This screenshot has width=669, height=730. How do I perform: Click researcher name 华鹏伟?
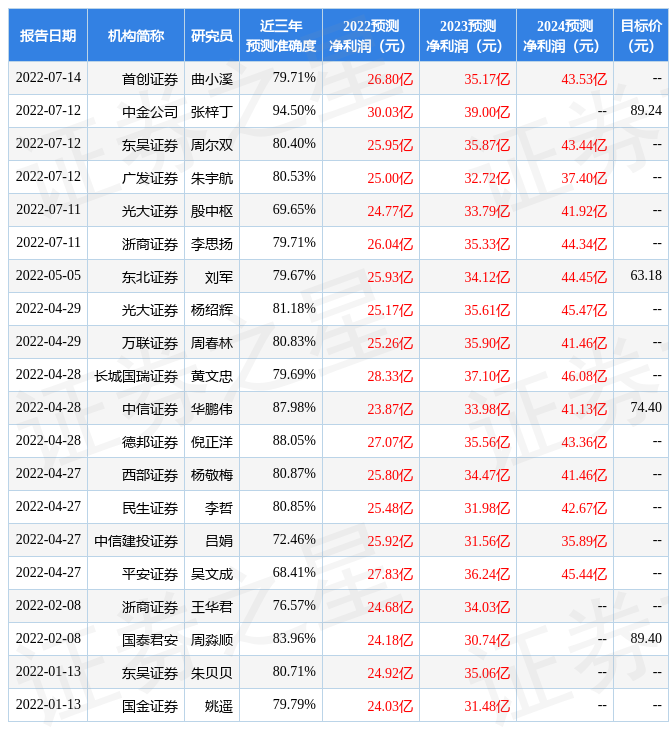point(212,409)
